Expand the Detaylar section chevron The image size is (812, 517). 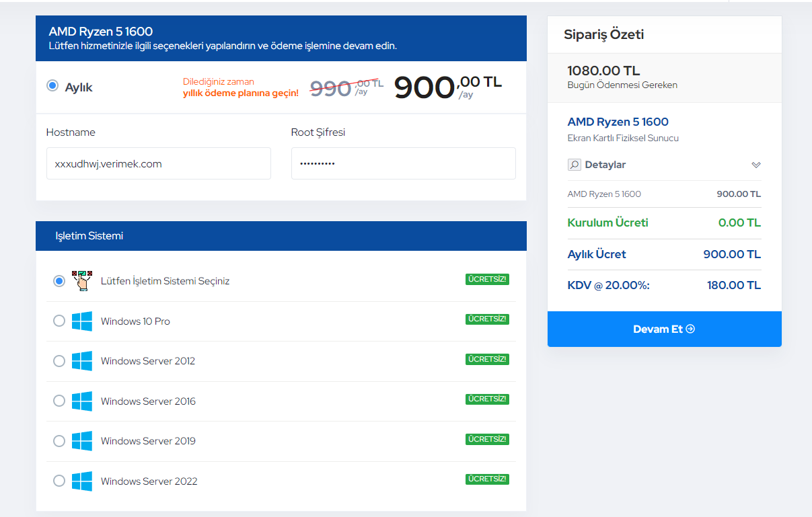(755, 165)
